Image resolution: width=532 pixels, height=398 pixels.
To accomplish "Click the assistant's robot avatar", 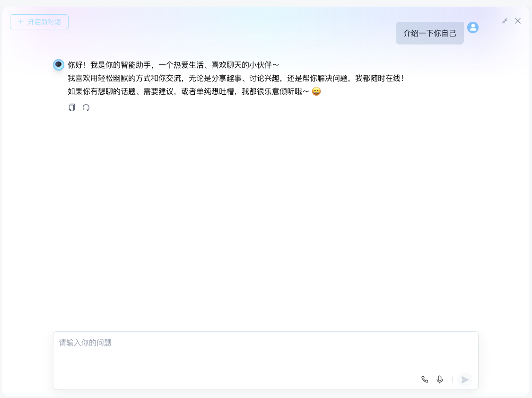I will [59, 64].
